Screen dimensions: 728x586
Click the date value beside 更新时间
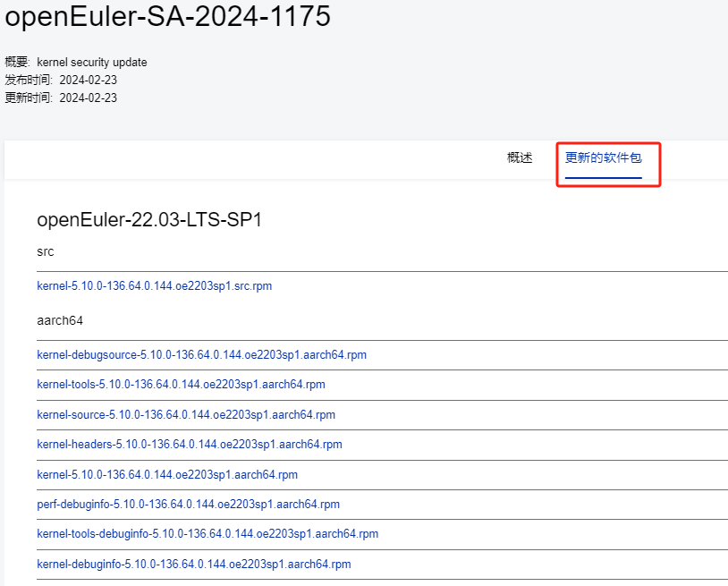tap(88, 98)
